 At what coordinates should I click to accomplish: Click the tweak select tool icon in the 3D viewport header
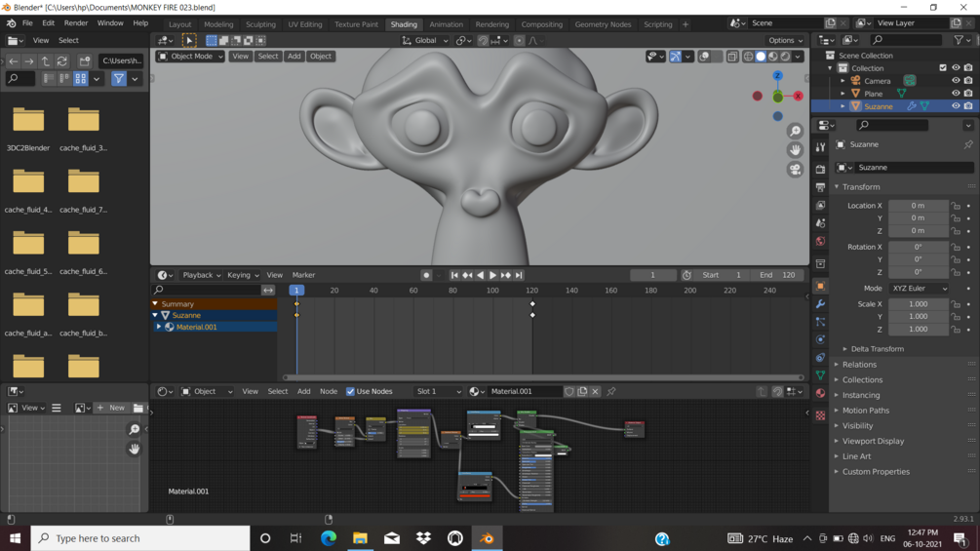pyautogui.click(x=189, y=41)
